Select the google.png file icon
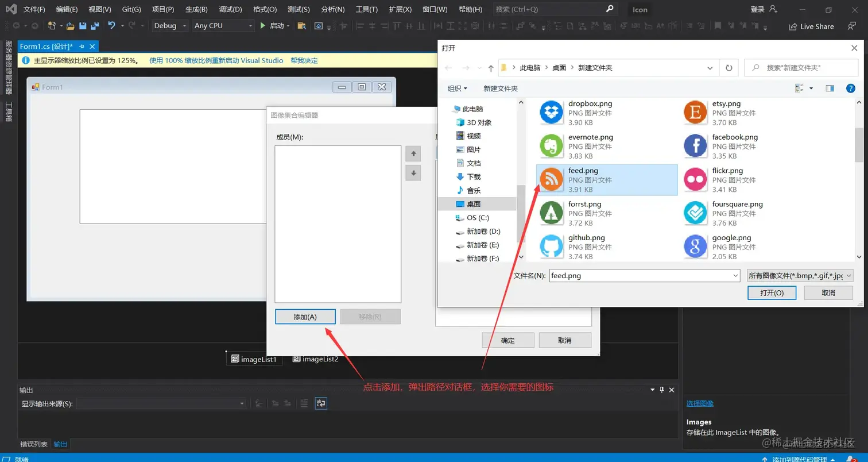The image size is (868, 462). pos(695,246)
